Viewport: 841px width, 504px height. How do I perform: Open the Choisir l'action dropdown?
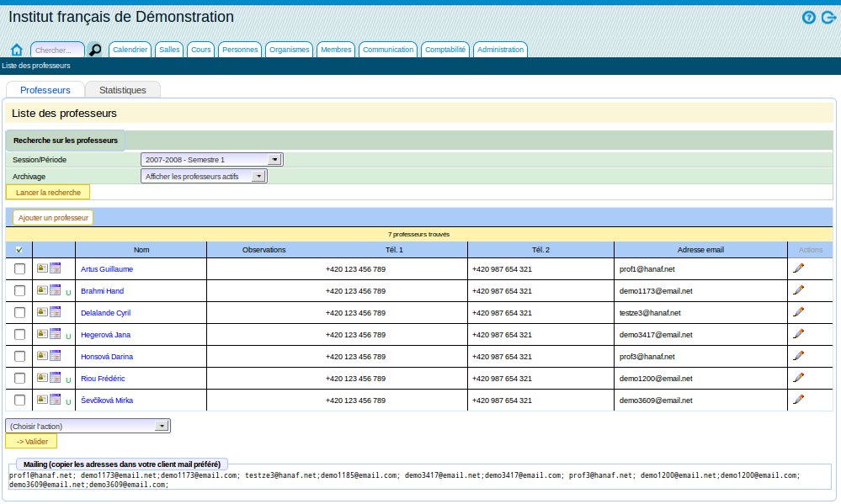(x=88, y=426)
